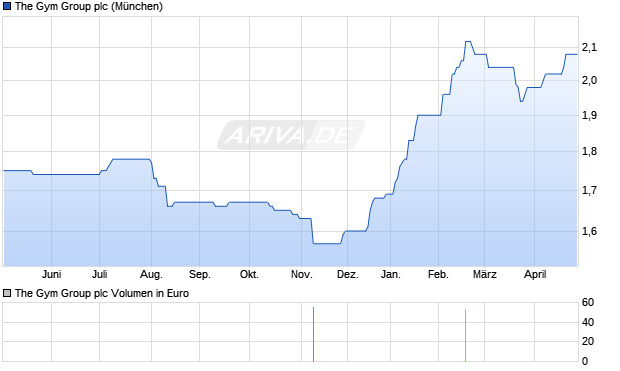Click the 'Juni' month label
The width and height of the screenshot is (620, 371).
coord(51,274)
